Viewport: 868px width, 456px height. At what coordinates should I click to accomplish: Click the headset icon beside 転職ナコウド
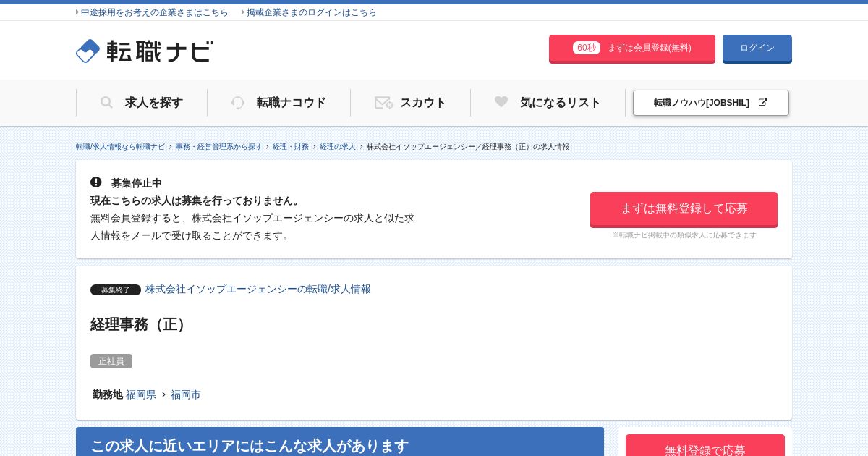(238, 103)
